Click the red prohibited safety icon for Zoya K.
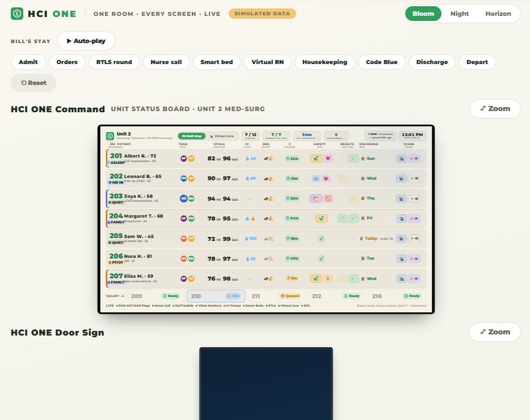Image resolution: width=530 pixels, height=420 pixels. click(x=328, y=198)
